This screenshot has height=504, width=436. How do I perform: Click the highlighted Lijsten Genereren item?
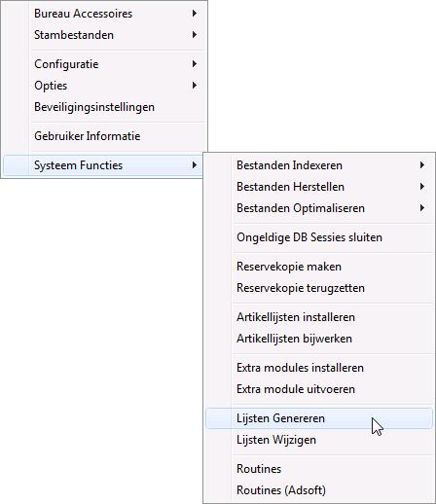coord(319,418)
